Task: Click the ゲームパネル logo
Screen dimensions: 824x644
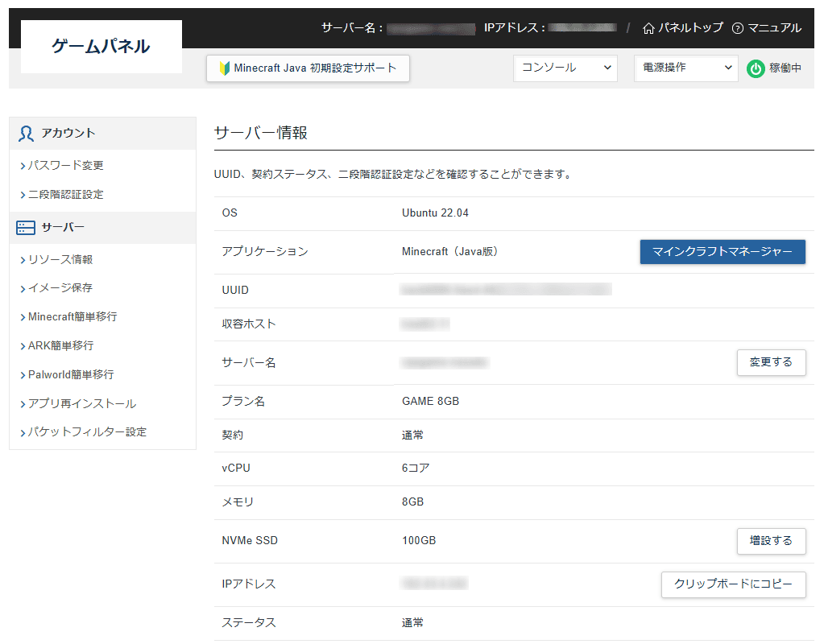Action: (x=101, y=47)
